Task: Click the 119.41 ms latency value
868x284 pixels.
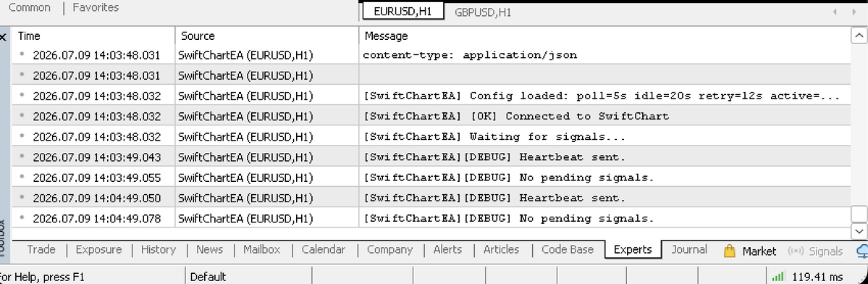Action: pos(817,277)
